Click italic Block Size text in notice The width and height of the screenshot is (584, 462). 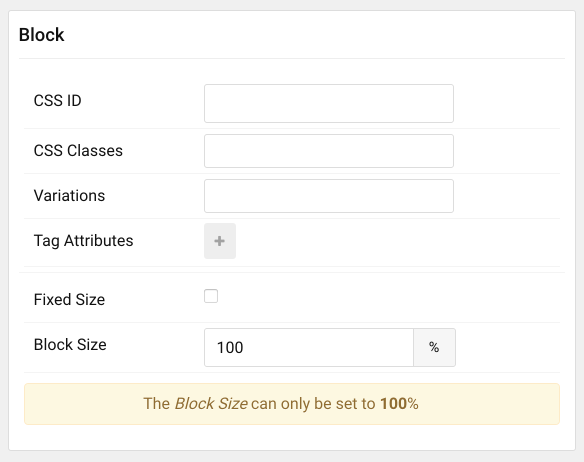point(211,404)
